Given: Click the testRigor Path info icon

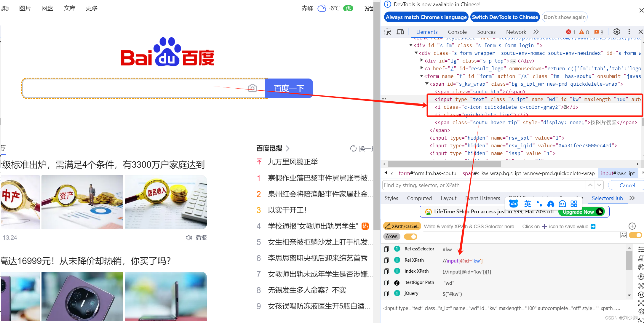Looking at the screenshot, I should click(x=397, y=283).
